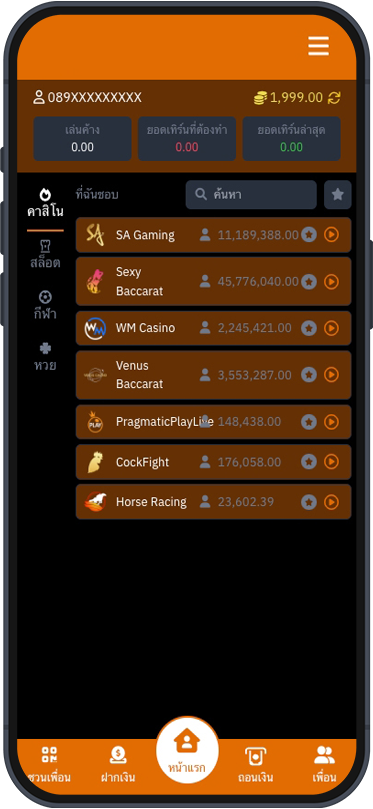Refresh the 1,999.00 balance

[334, 98]
